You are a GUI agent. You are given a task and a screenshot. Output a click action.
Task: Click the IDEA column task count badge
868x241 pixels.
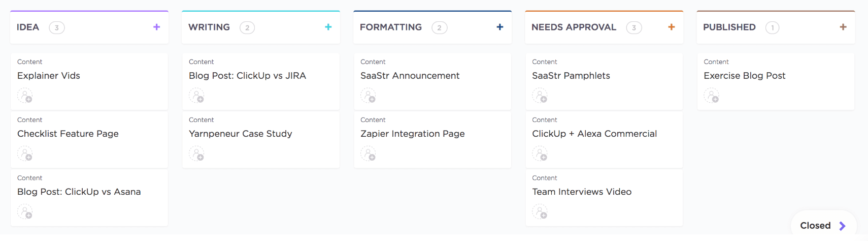point(57,27)
